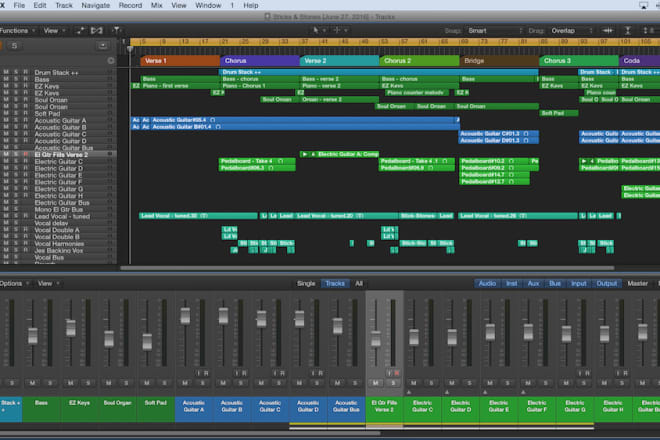Open the Mix menu
Viewport: 660px width, 440px height.
point(157,5)
